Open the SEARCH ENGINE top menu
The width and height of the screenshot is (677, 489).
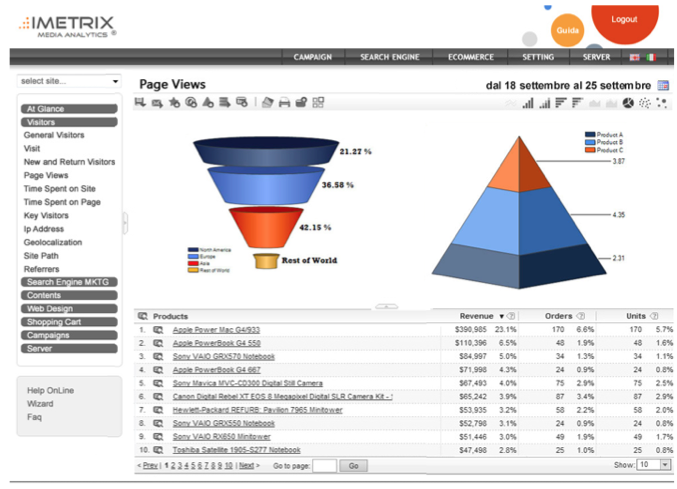389,57
